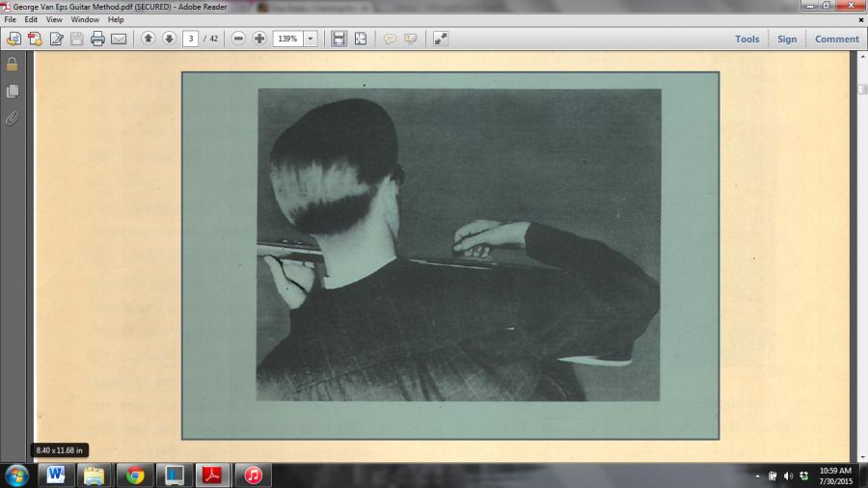Click the monitor app taskbar icon
Screen dimensions: 868x488
[x=174, y=475]
